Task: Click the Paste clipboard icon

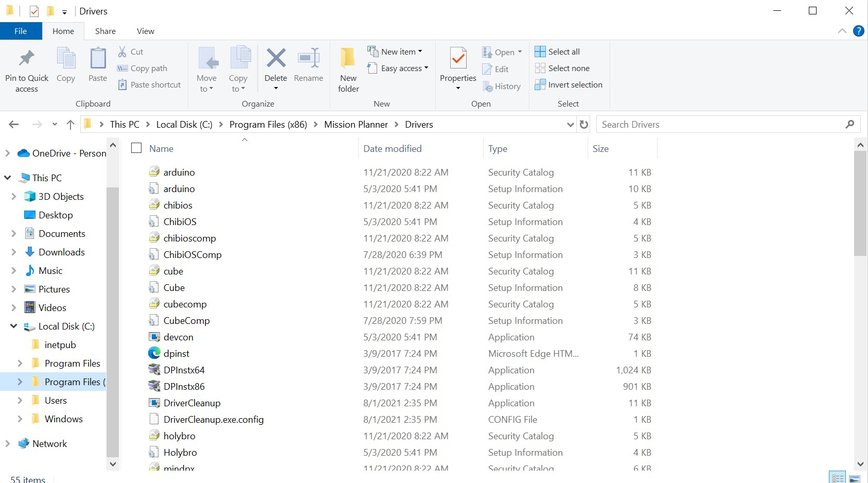Action: point(98,58)
